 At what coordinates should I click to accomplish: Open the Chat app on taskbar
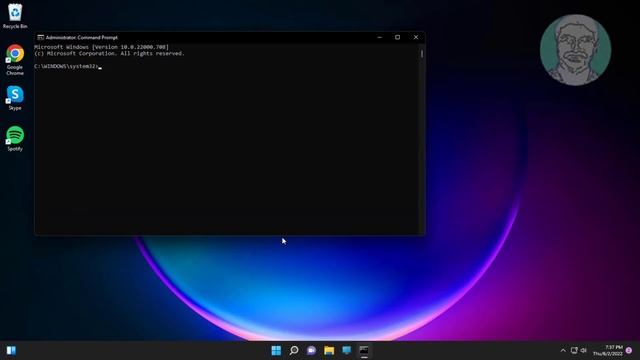point(311,350)
